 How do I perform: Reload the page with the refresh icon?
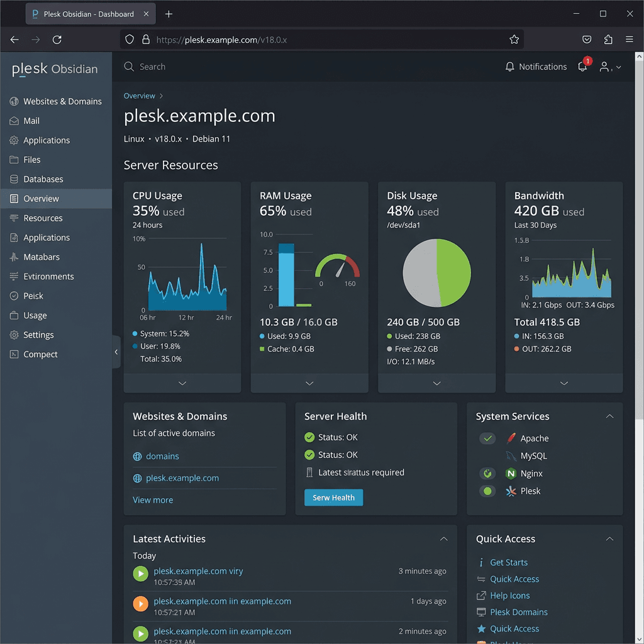click(57, 40)
